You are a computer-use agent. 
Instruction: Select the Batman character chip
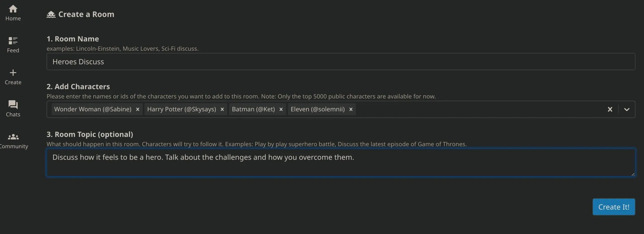[x=253, y=109]
